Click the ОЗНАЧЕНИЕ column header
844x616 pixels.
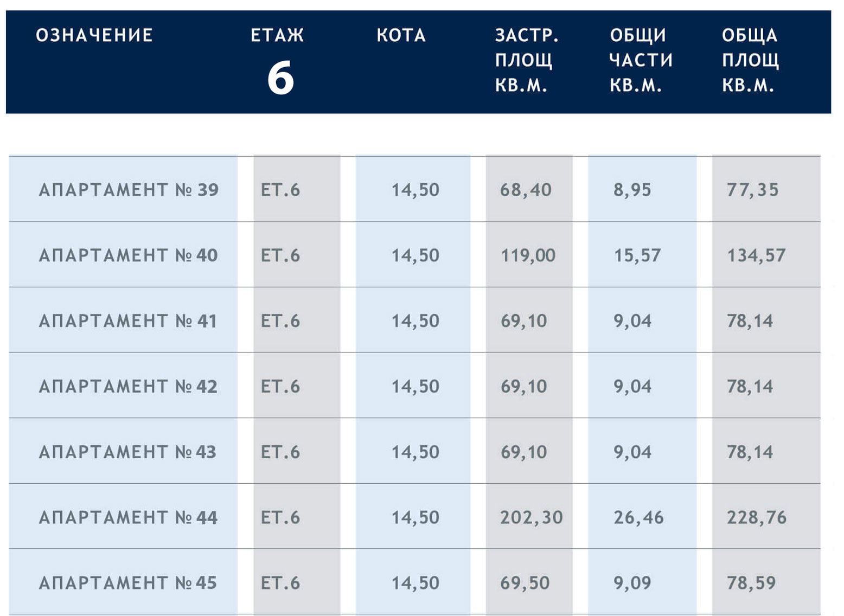click(94, 36)
